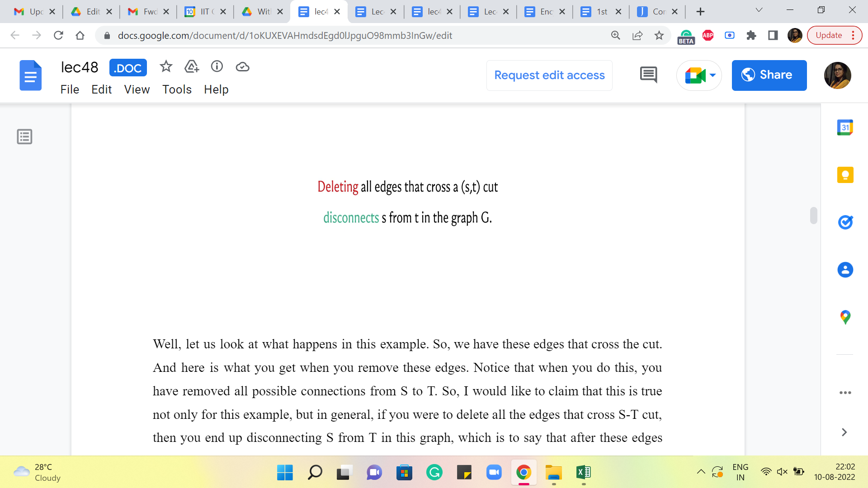Open the tab search dropdown arrow
This screenshot has height=488, width=868.
(759, 10)
